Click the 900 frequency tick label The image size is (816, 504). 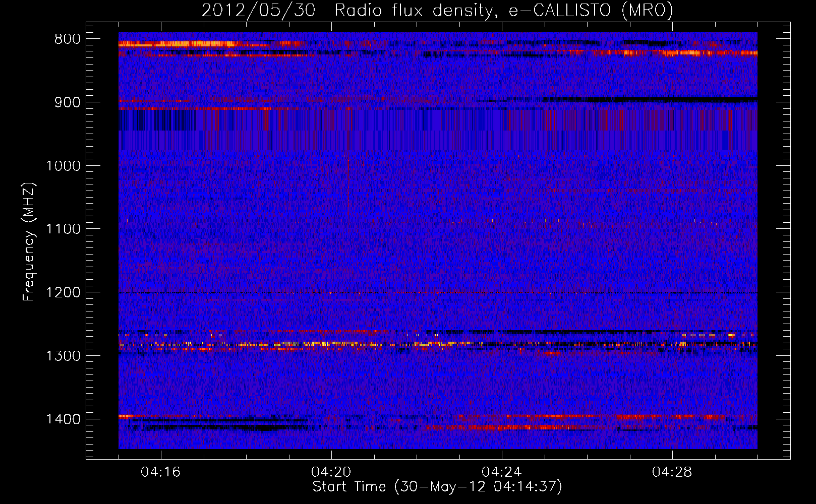click(x=67, y=102)
